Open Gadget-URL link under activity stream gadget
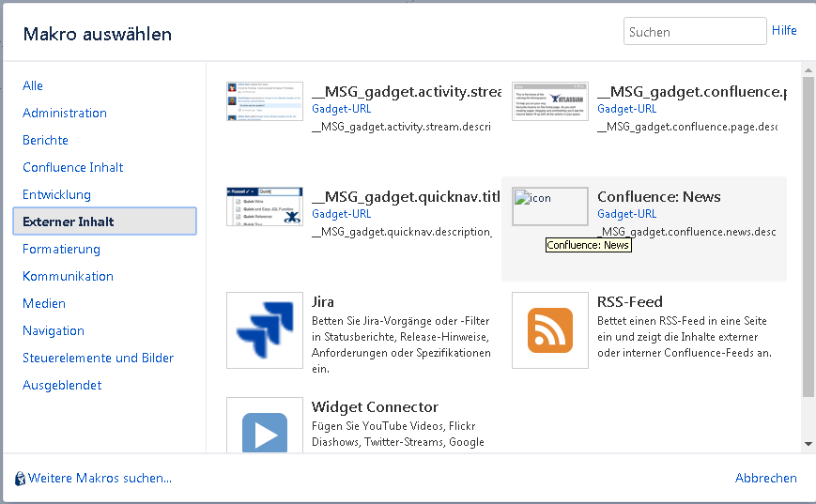Screen dimensions: 816x504 point(342,109)
